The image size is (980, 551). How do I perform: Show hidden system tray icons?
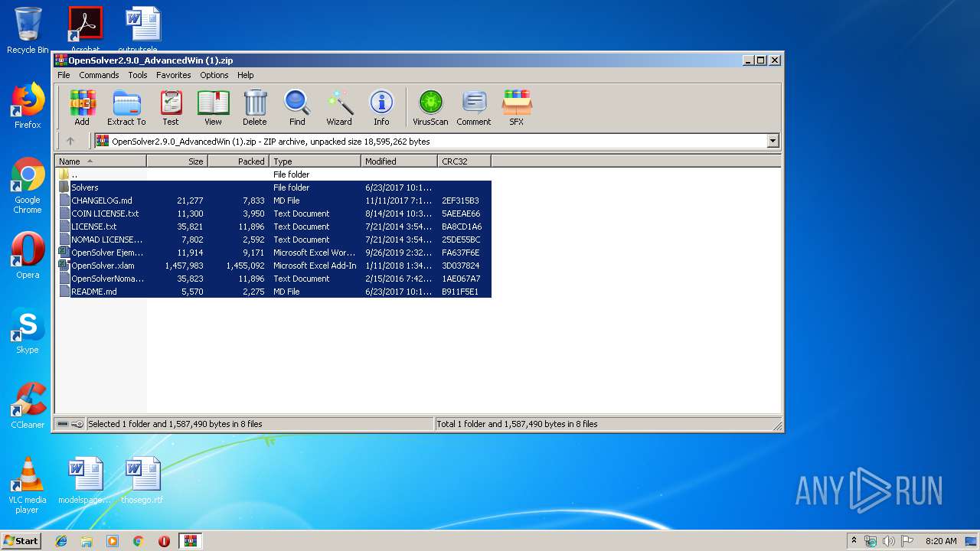click(x=854, y=541)
